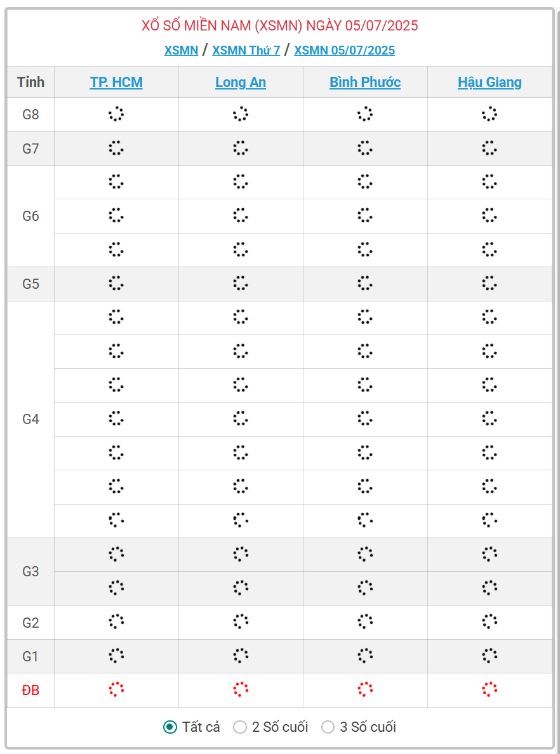Open the Bình Phước province header link

pos(365,83)
